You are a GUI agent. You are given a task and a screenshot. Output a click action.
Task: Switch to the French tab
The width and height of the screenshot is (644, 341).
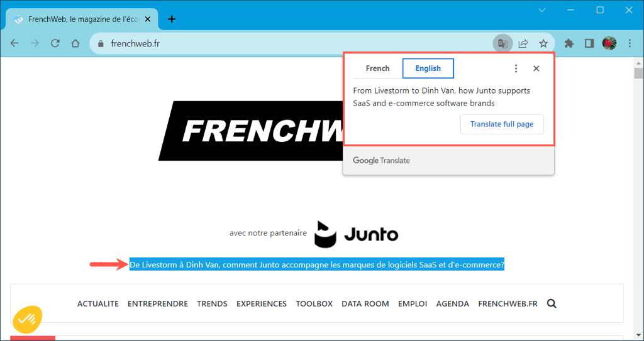377,68
